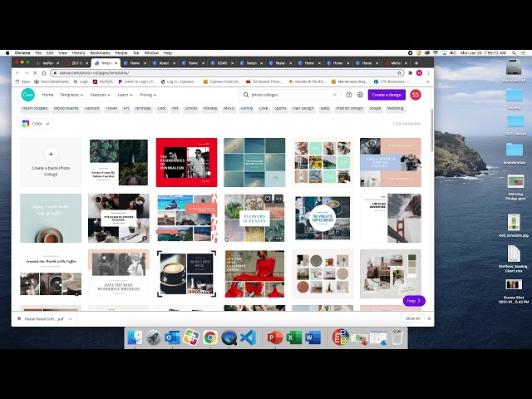The width and height of the screenshot is (532, 399).
Task: Click the search magnifier icon in Canva
Action: point(246,95)
